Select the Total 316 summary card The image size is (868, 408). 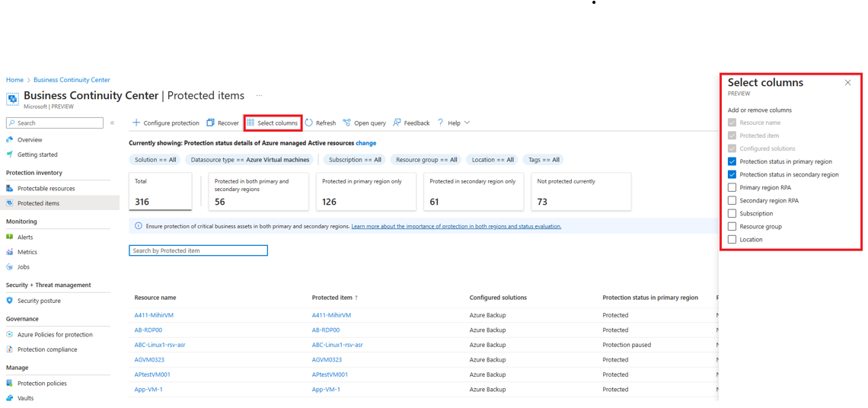pos(161,192)
